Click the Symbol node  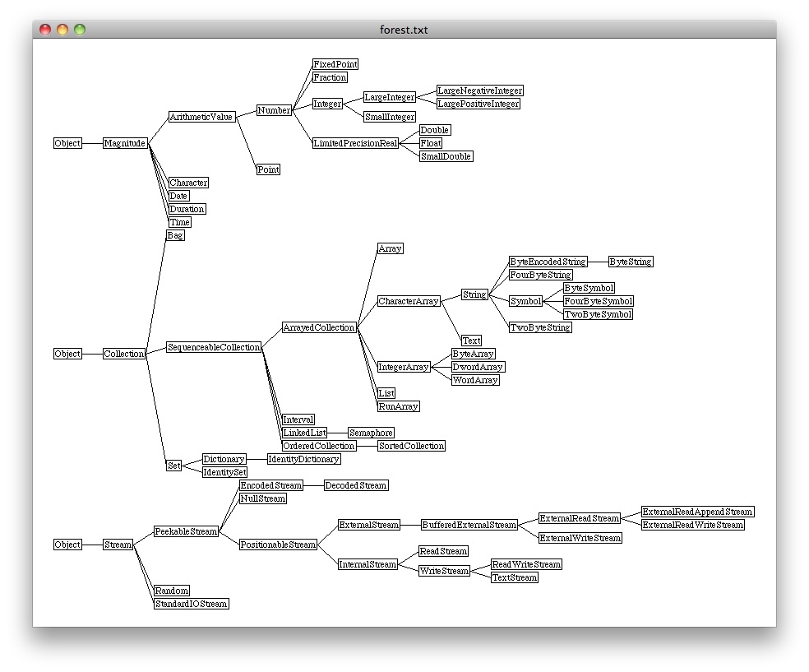click(x=525, y=301)
